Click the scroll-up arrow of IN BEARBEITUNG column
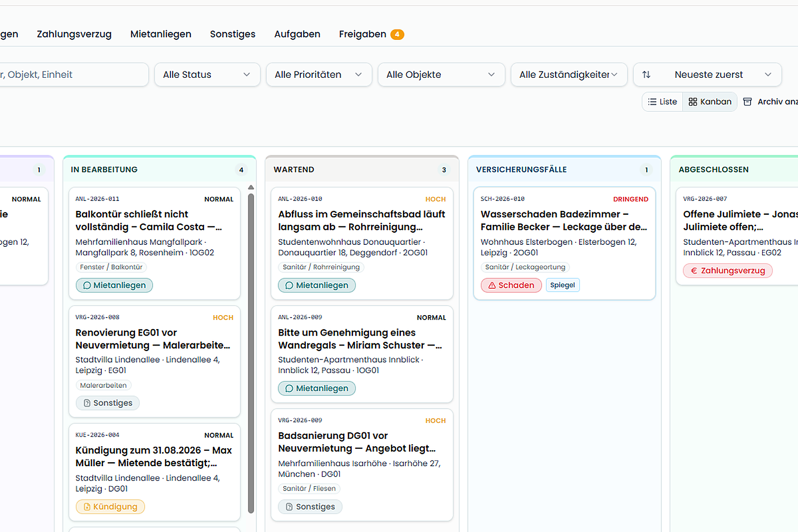The width and height of the screenshot is (798, 532). click(251, 187)
